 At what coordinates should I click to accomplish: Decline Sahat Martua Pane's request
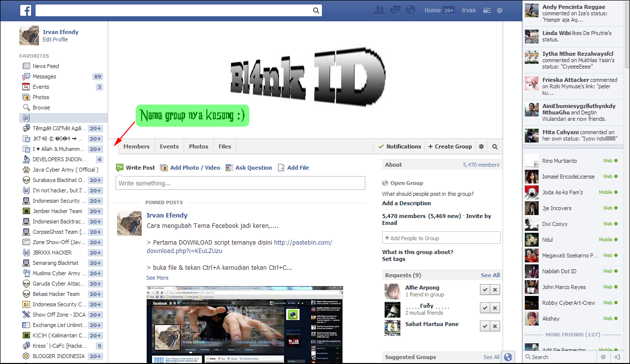coord(495,326)
